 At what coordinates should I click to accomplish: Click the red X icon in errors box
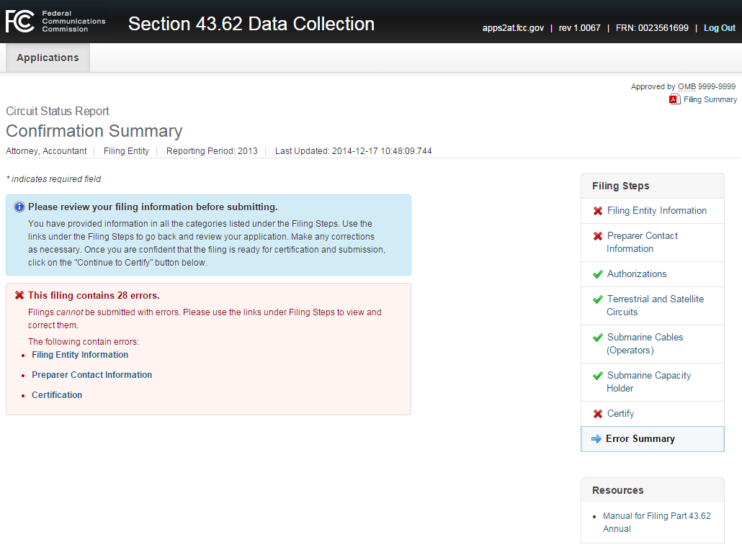point(19,296)
